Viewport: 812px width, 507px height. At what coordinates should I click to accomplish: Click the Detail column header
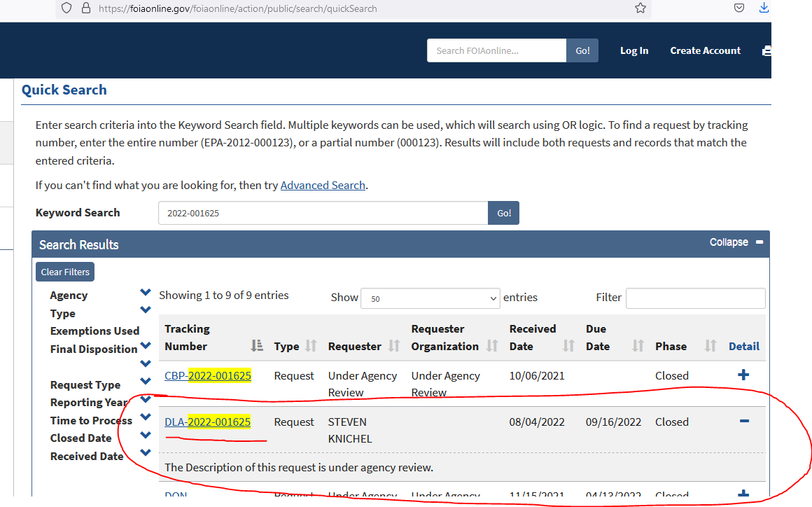(x=744, y=347)
